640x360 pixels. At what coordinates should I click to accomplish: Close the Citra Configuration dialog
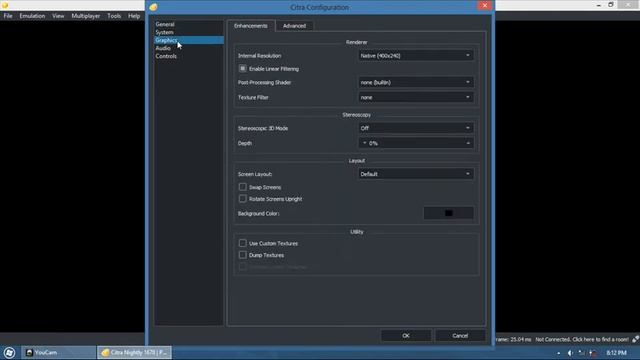[x=484, y=5]
